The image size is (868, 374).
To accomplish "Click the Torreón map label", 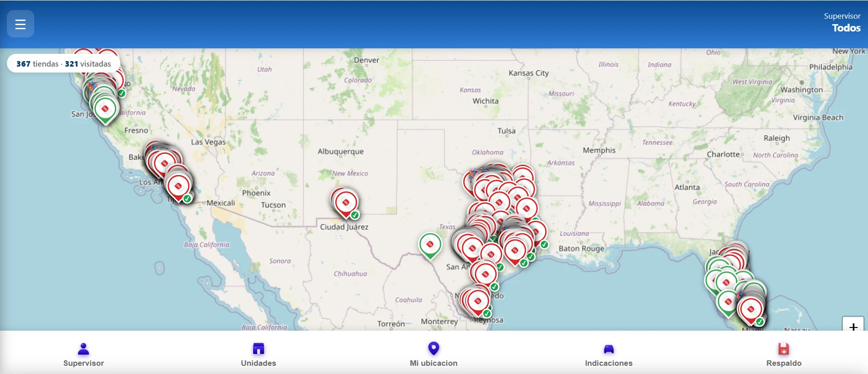I will point(391,324).
